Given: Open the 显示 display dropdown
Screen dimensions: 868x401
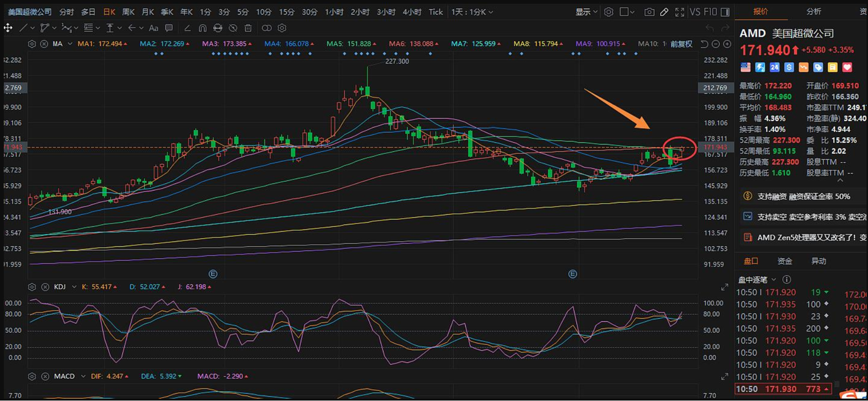Looking at the screenshot, I should click(586, 12).
